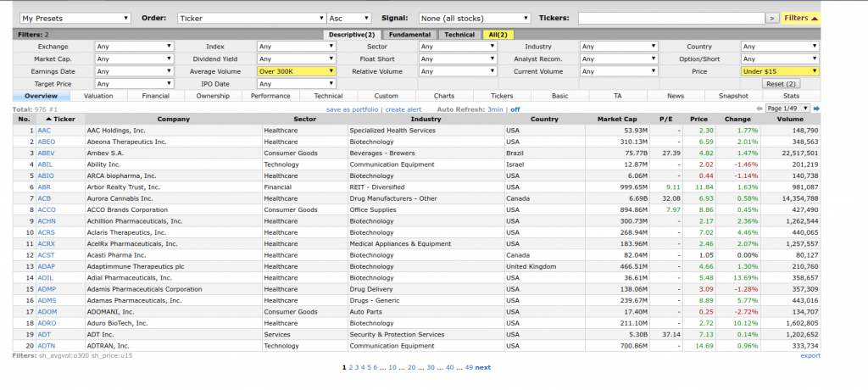Click the '>' button beside Tickers field
The height and width of the screenshot is (390, 868).
773,19
